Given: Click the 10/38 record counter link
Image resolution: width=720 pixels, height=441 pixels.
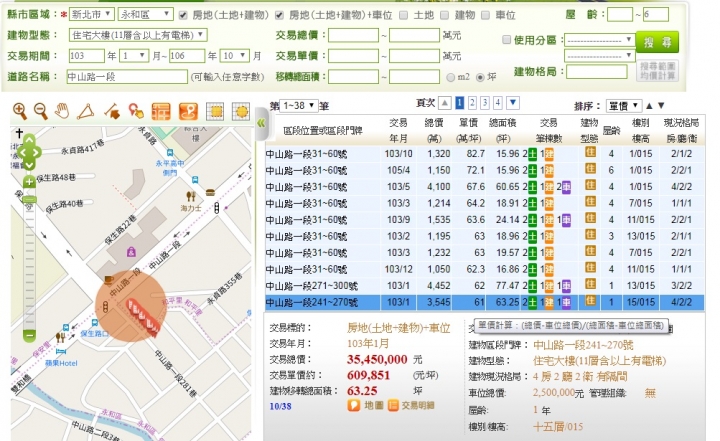Looking at the screenshot, I should (x=280, y=406).
